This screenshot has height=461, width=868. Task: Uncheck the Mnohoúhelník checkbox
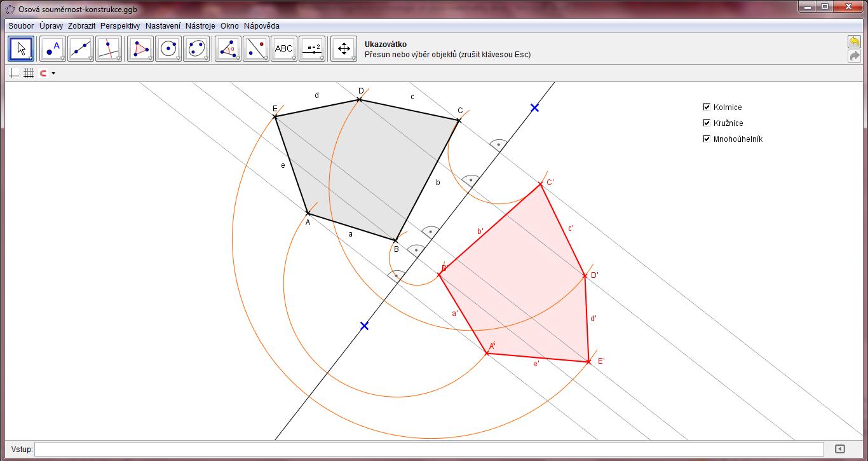click(x=707, y=139)
